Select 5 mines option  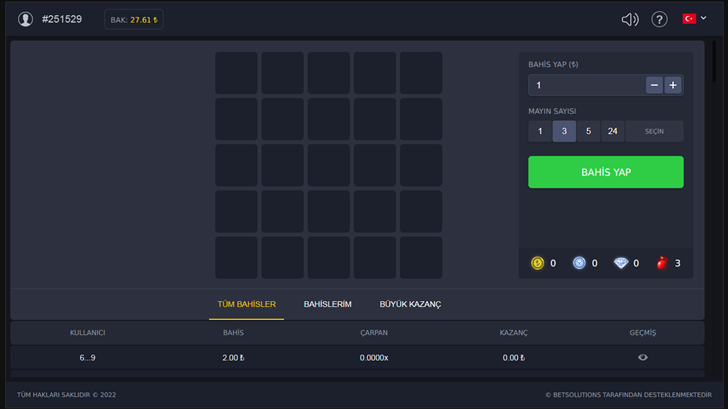(x=588, y=131)
